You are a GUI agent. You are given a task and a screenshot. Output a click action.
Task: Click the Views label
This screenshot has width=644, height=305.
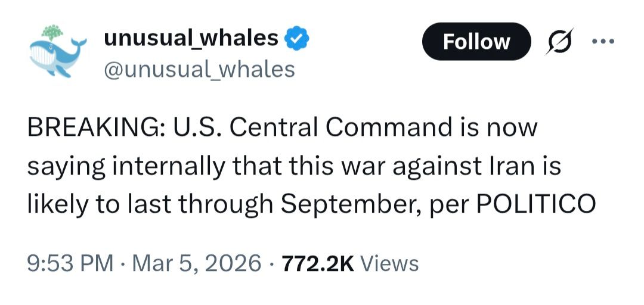(389, 263)
